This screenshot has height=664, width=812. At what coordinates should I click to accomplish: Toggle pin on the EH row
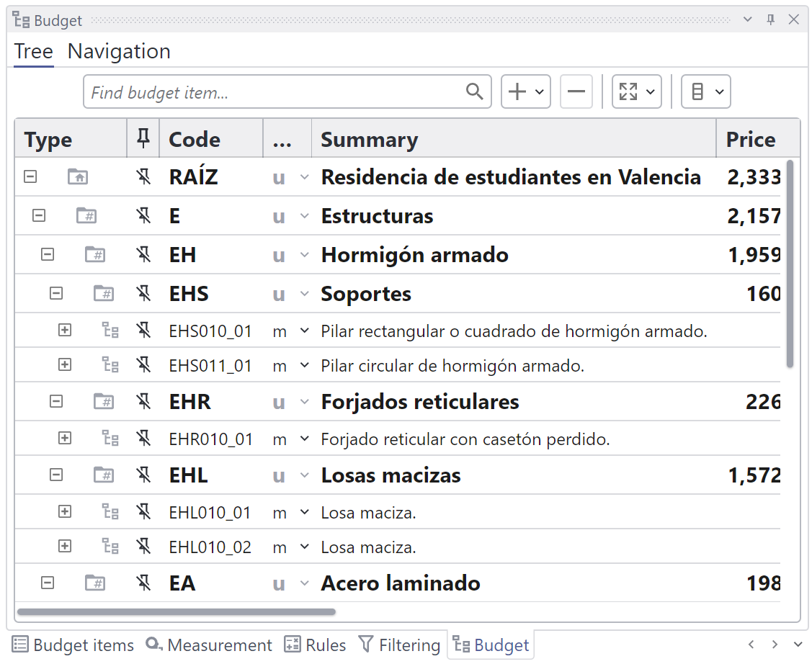tap(143, 255)
